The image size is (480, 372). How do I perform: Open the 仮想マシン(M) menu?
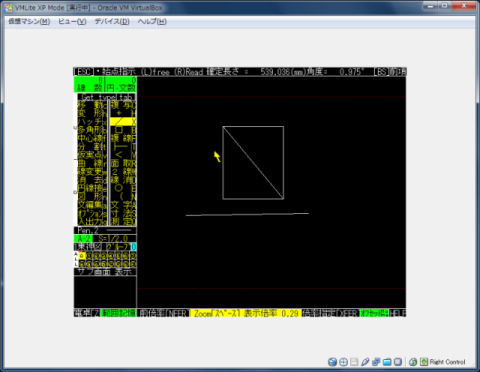tap(29, 22)
